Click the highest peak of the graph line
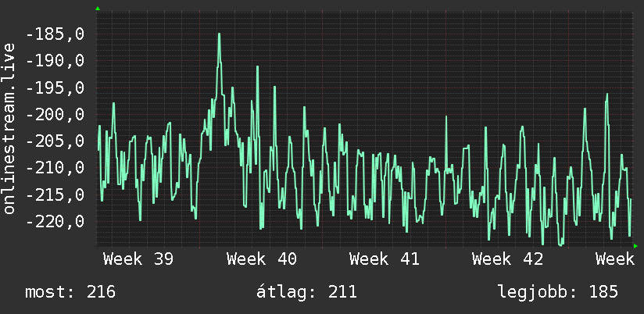 [x=220, y=34]
